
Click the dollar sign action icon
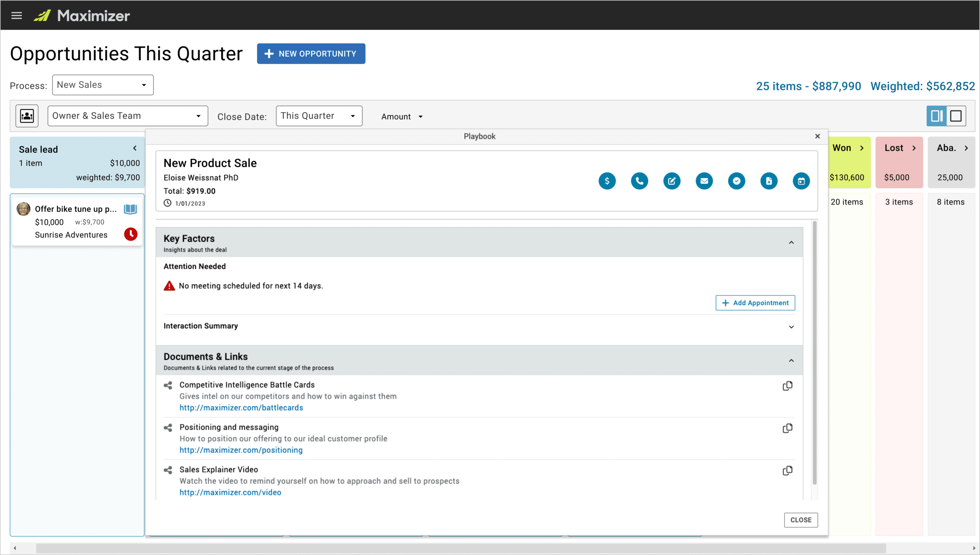[x=606, y=180]
